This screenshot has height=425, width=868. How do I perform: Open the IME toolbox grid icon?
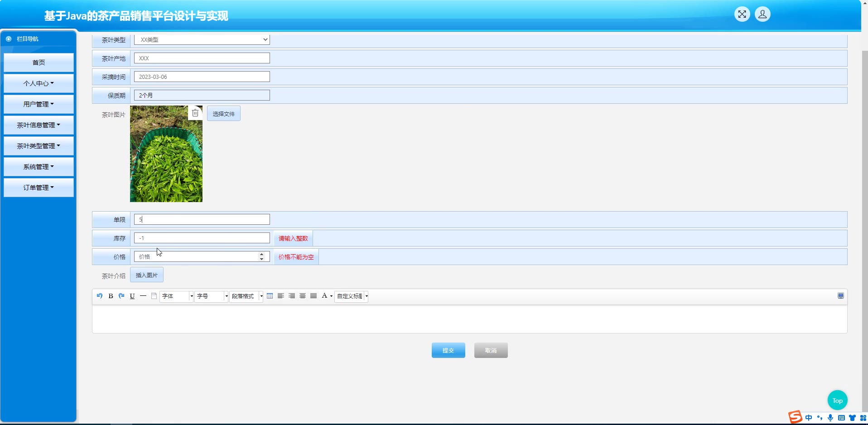pos(863,418)
